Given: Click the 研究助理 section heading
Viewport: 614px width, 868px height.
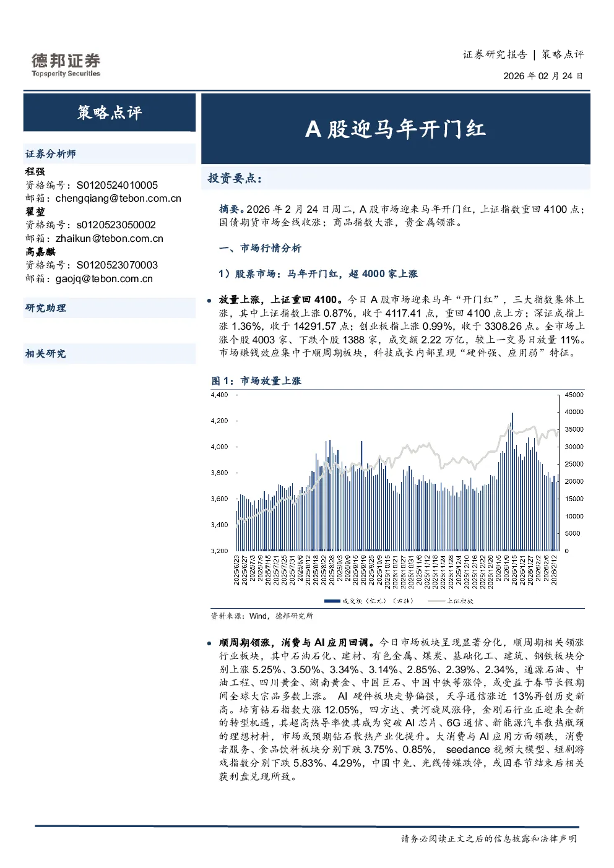Looking at the screenshot, I should [x=45, y=308].
